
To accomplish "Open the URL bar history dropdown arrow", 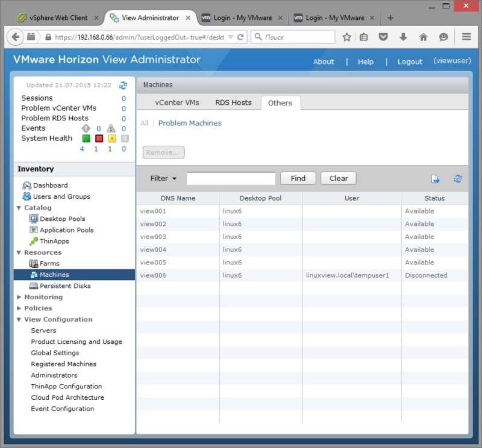I will coord(231,37).
